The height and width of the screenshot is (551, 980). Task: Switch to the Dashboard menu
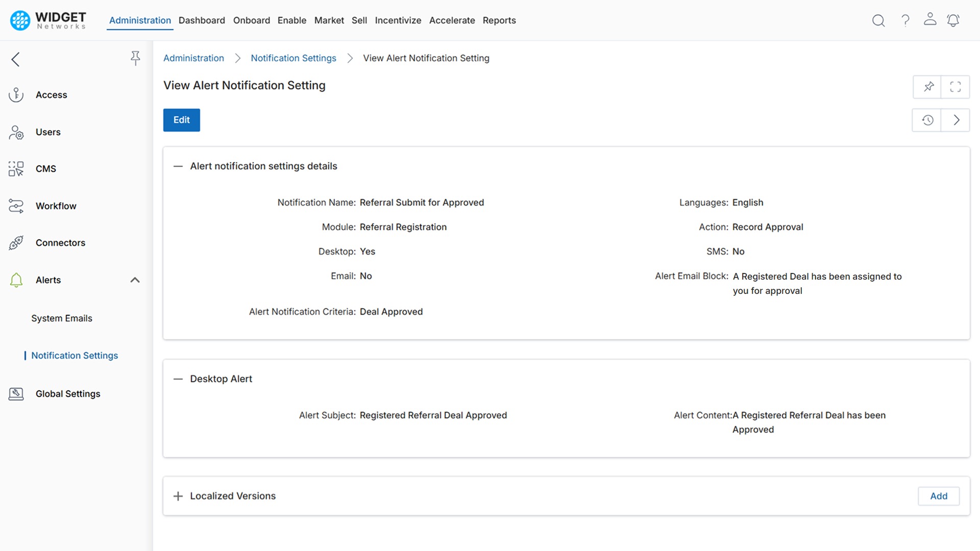coord(202,20)
